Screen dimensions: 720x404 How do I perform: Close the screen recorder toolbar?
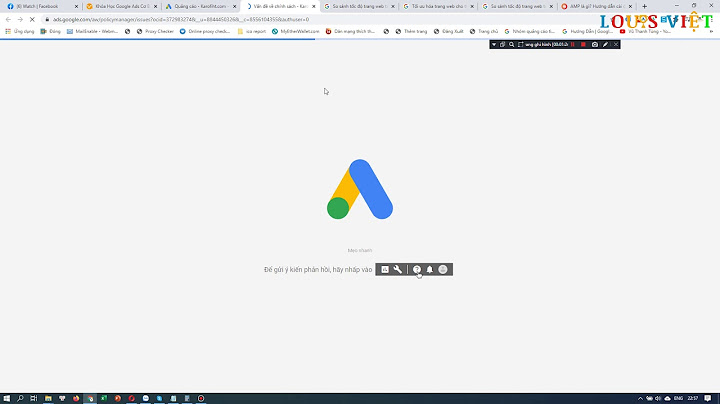coord(616,45)
